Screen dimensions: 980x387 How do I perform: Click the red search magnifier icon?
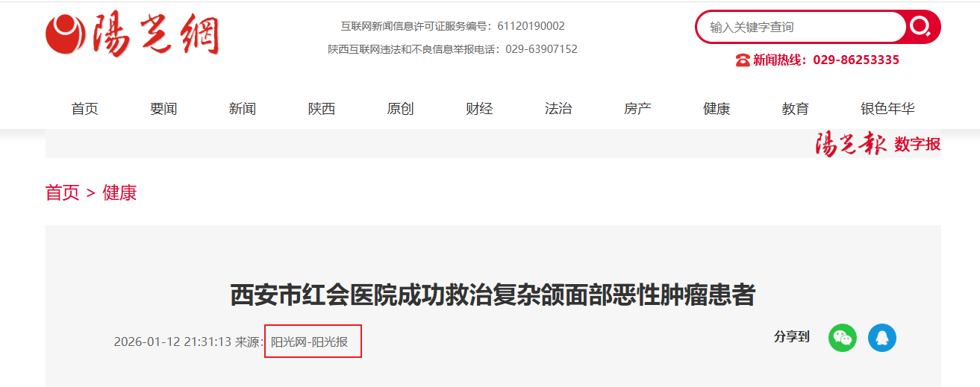coord(922,27)
